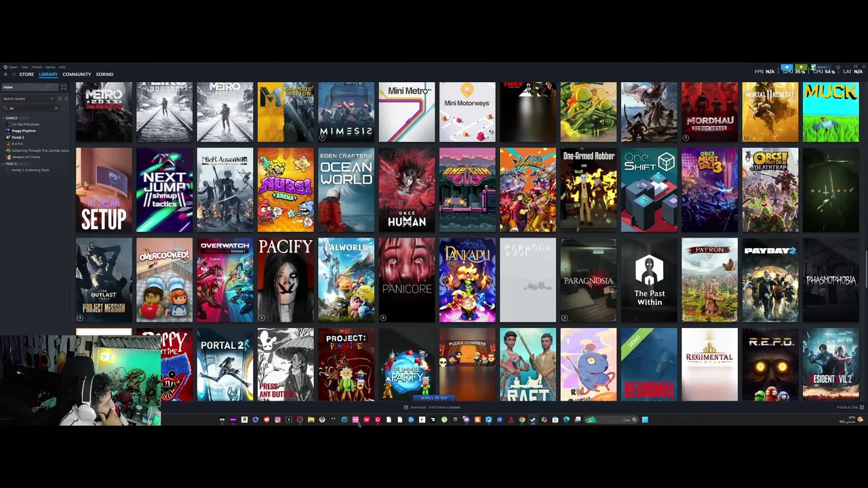This screenshot has height=488, width=868.
Task: Switch to the LIBRARY tab
Action: (48, 74)
